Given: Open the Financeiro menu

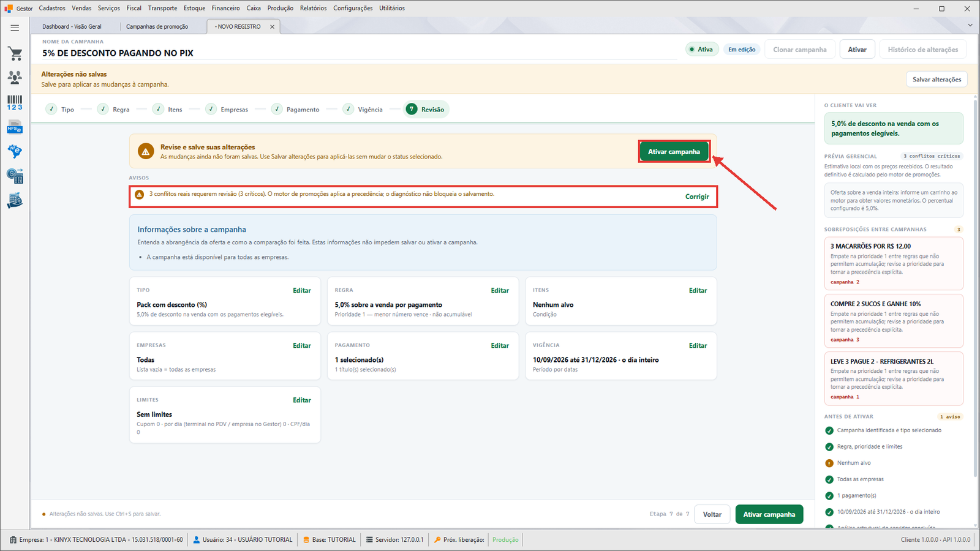Looking at the screenshot, I should click(x=225, y=8).
